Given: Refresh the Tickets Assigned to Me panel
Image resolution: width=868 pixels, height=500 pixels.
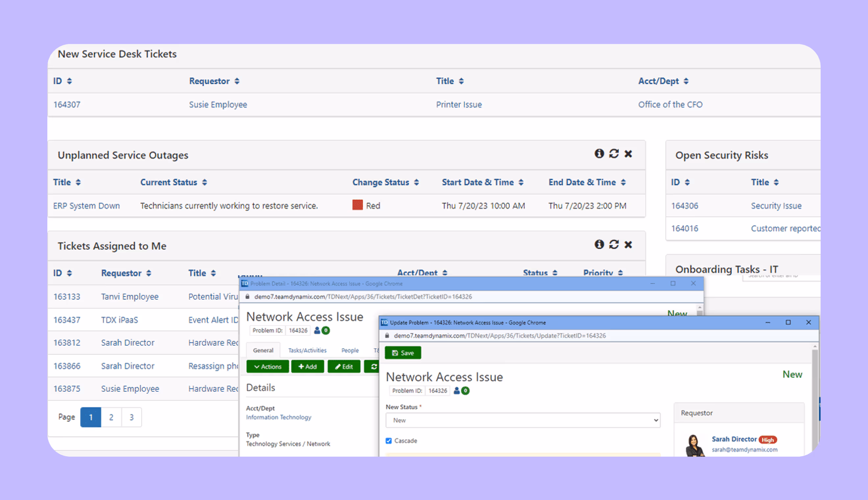Looking at the screenshot, I should (x=614, y=244).
